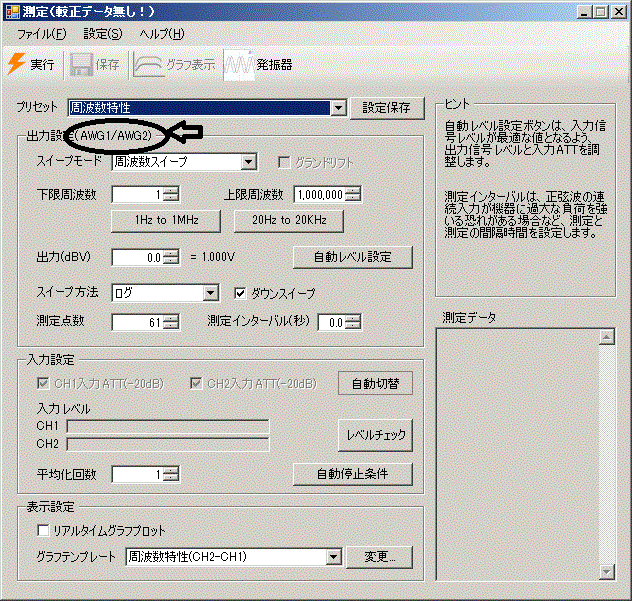Click the 変更... button
Image resolution: width=632 pixels, height=601 pixels.
[379, 557]
